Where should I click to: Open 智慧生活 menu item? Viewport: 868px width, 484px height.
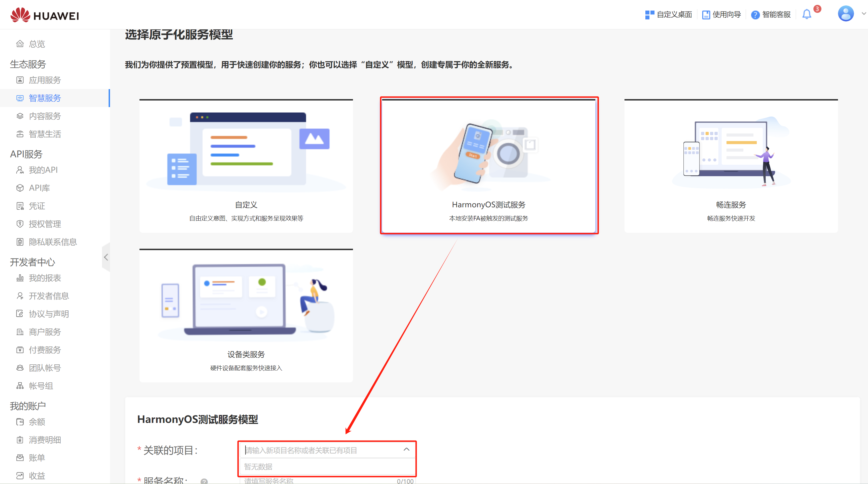pyautogui.click(x=45, y=134)
